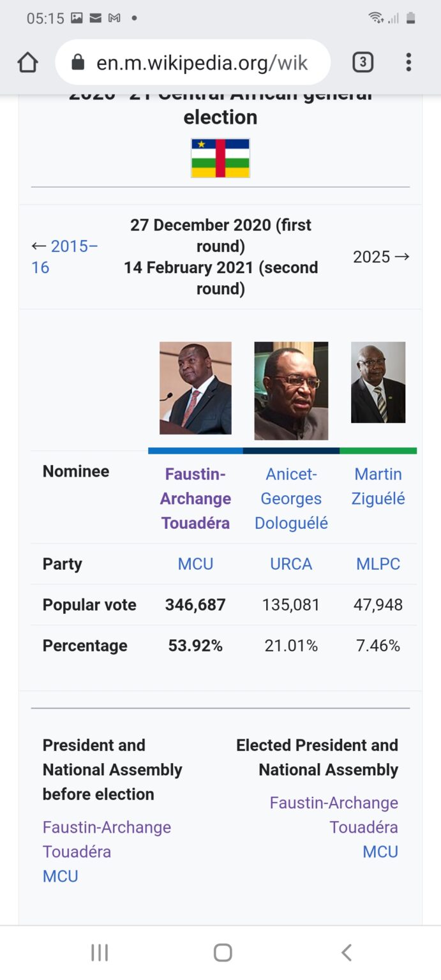Tap the Android back navigation arrow

(x=346, y=953)
